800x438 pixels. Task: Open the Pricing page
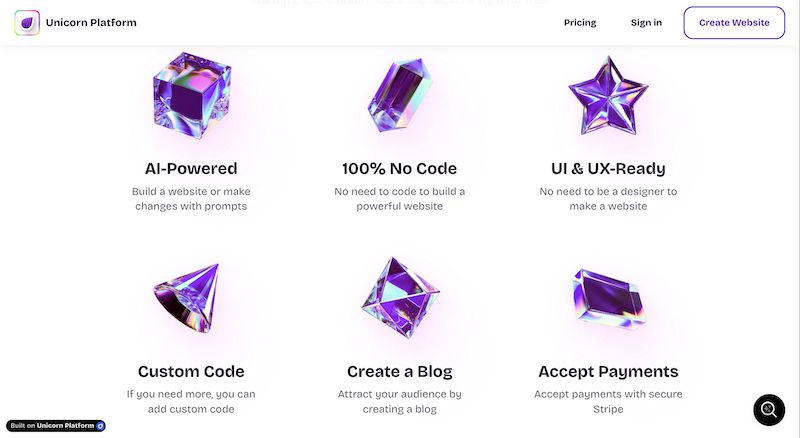580,22
